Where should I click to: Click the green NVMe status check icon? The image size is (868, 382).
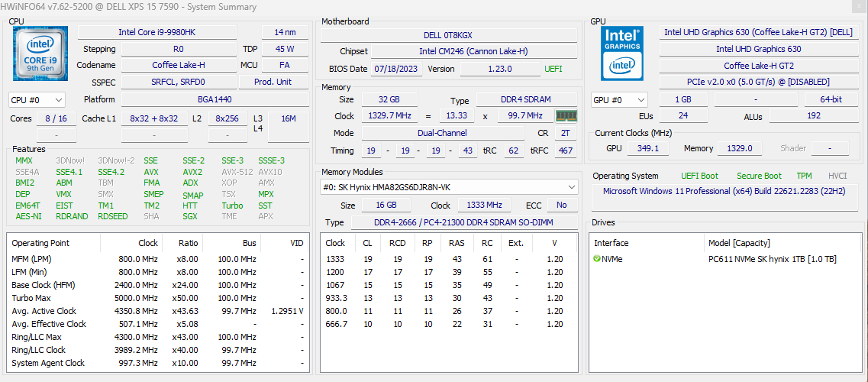[x=597, y=258]
